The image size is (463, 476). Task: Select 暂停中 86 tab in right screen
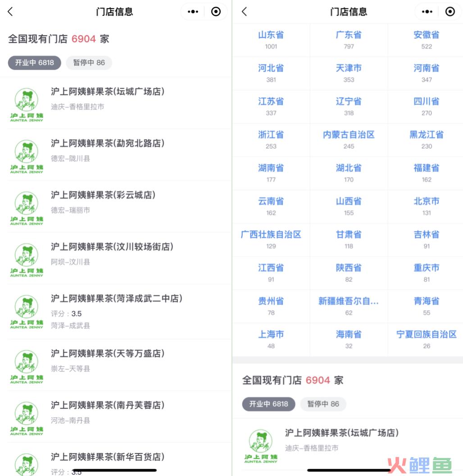coord(323,404)
